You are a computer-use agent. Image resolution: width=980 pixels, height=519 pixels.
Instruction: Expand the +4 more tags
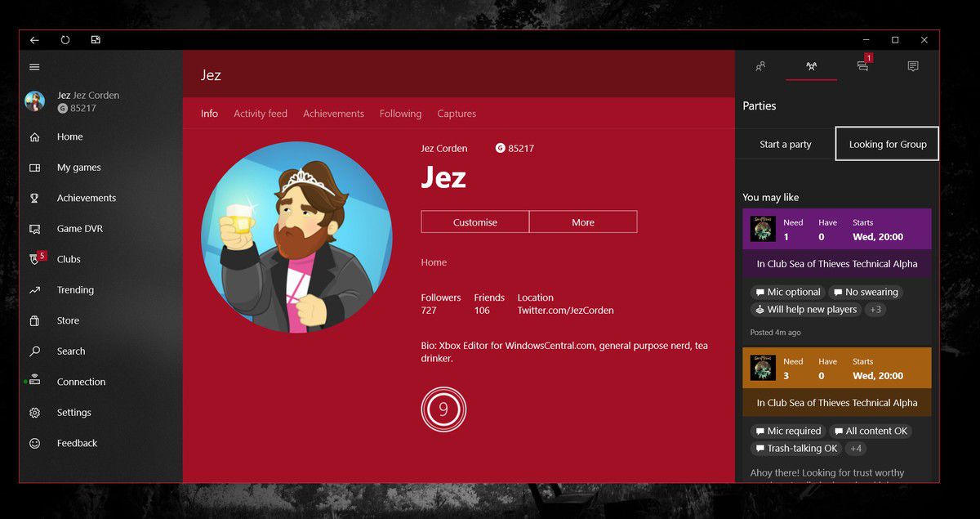pyautogui.click(x=856, y=449)
